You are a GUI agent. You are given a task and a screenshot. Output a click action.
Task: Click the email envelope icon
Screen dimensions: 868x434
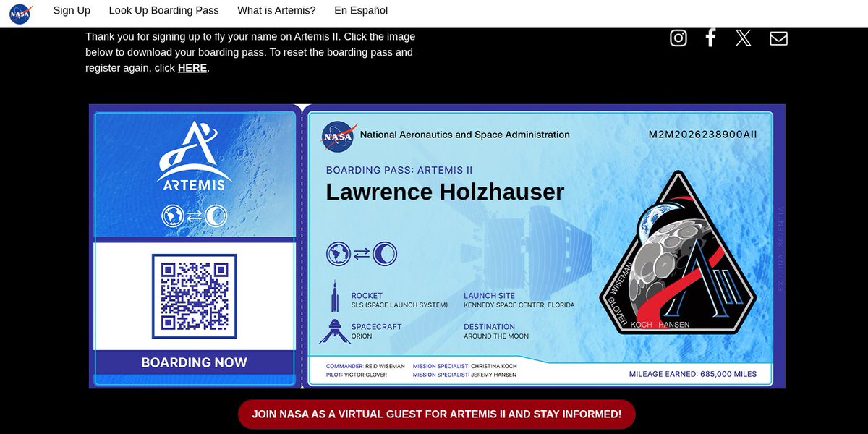[x=778, y=38]
